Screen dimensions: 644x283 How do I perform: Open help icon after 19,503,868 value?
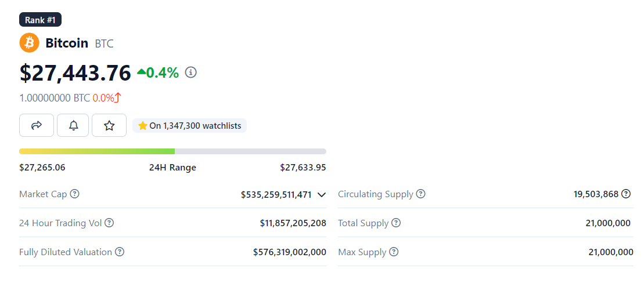(x=626, y=194)
